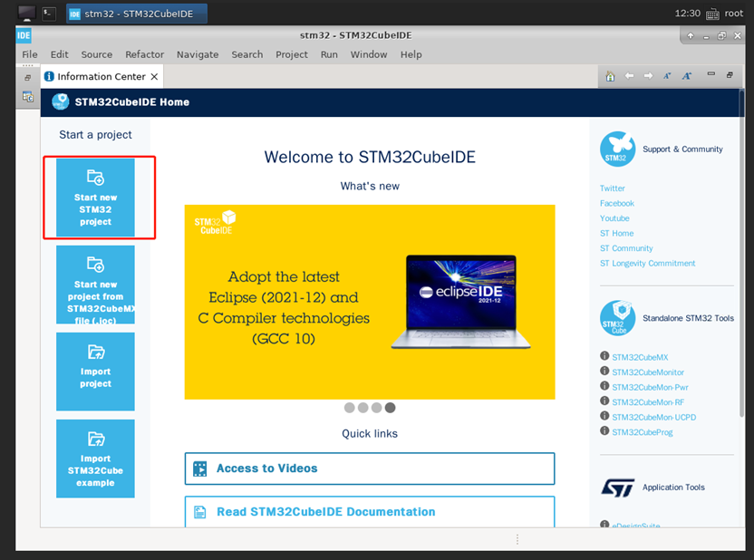Reduce font size with the small A icon
This screenshot has width=754, height=560.
(667, 76)
